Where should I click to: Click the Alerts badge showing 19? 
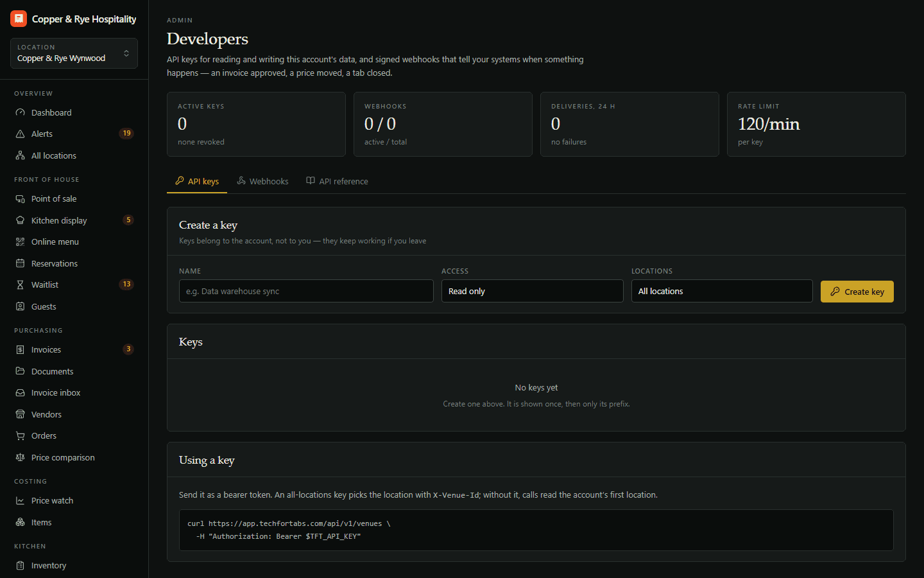(126, 134)
